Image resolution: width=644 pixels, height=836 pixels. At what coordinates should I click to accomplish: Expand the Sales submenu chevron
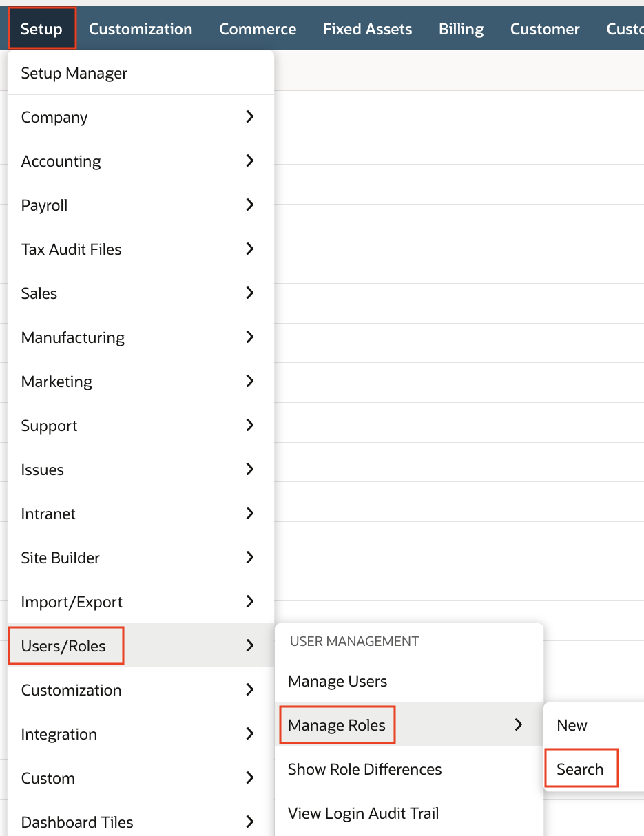point(249,293)
